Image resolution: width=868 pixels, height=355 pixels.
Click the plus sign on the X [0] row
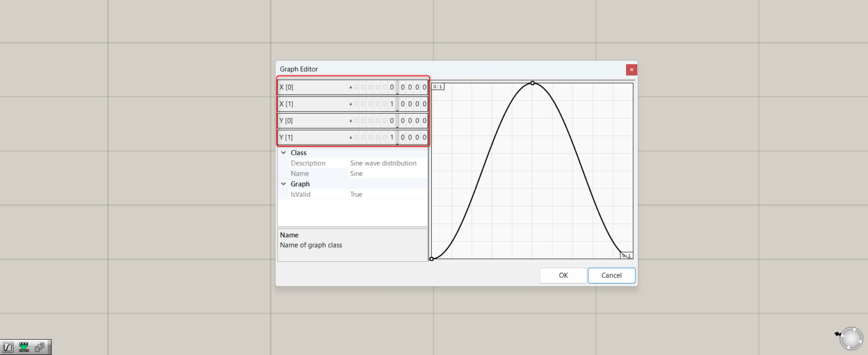tap(351, 87)
